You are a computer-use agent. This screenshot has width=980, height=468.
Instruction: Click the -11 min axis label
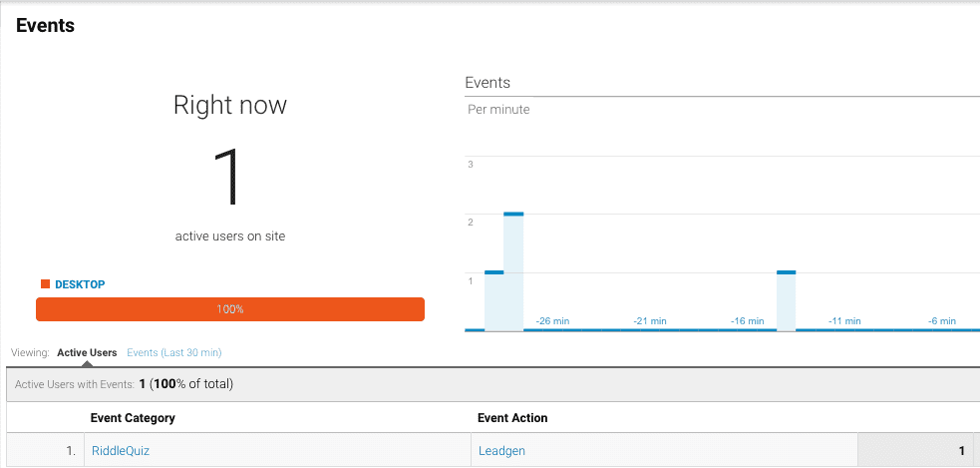click(844, 321)
